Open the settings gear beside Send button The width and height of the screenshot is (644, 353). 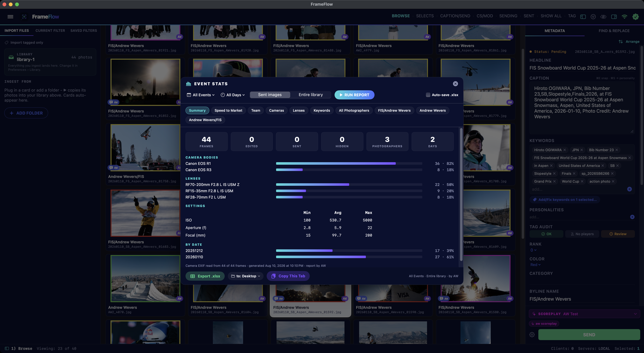click(532, 335)
